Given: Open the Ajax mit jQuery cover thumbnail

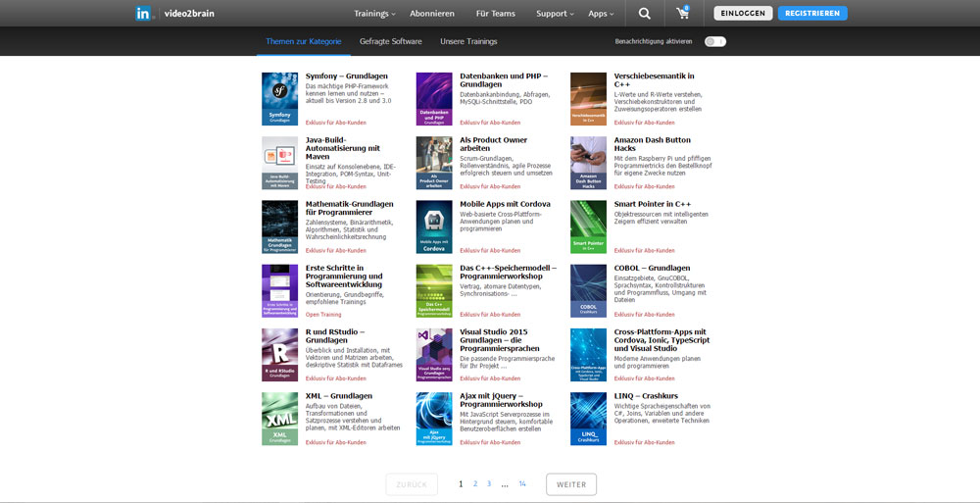Looking at the screenshot, I should click(x=434, y=419).
